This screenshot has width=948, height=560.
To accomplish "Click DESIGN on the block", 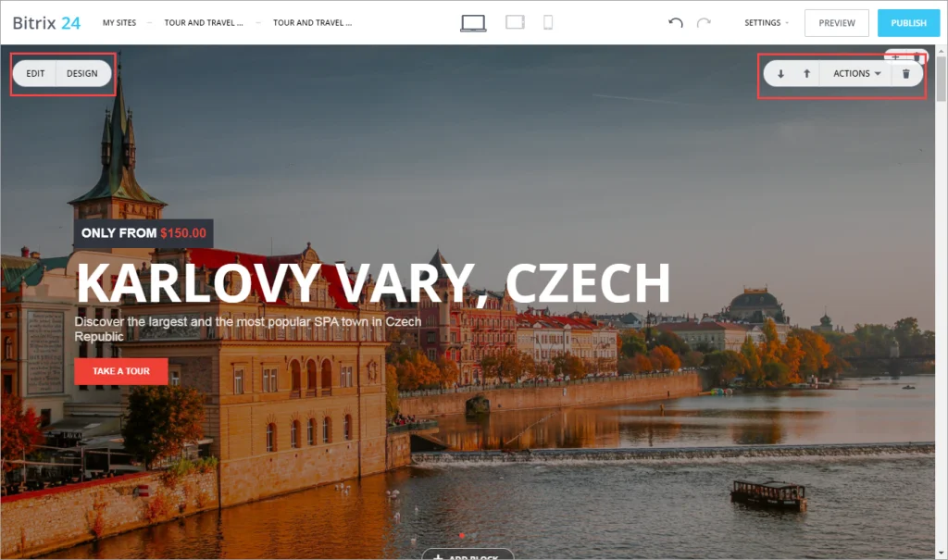I will [x=82, y=73].
